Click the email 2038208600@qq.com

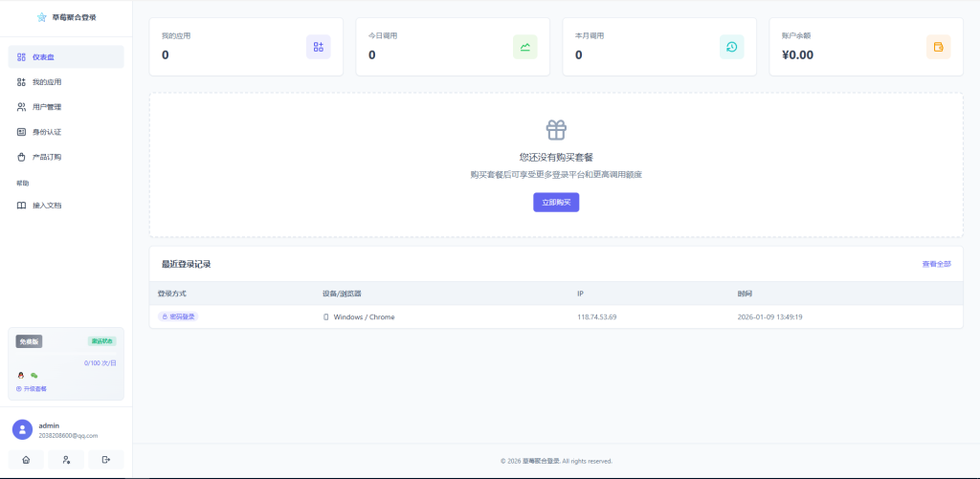[68, 436]
